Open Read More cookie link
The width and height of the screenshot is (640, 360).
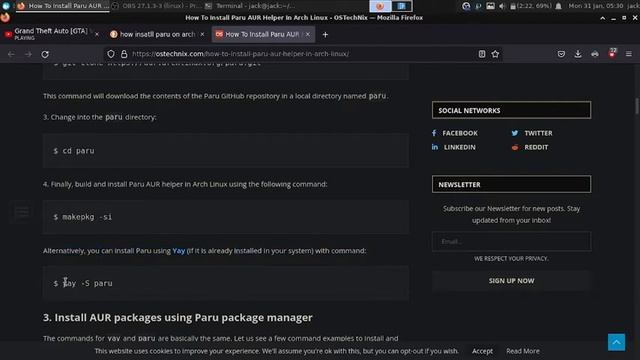[x=522, y=351]
